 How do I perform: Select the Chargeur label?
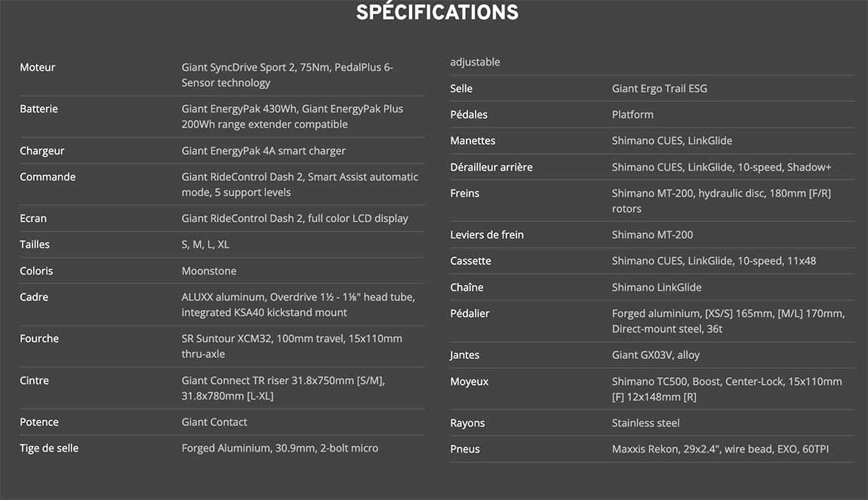pos(42,151)
